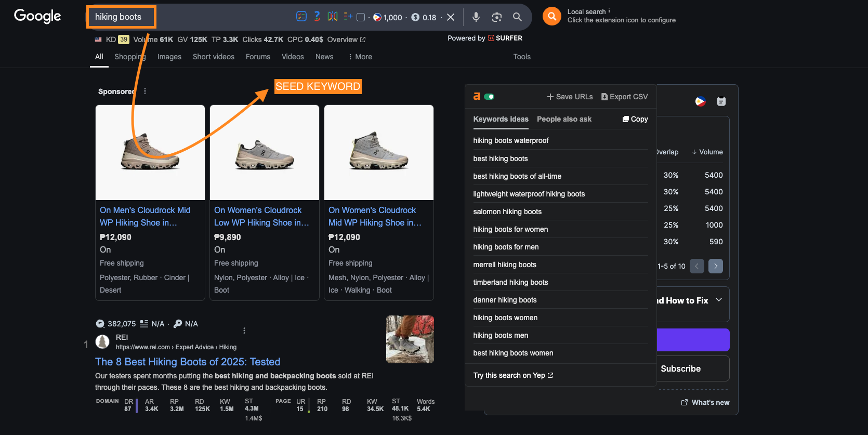This screenshot has height=435, width=868.
Task: Select the Keywords ideas tab
Action: tap(501, 119)
